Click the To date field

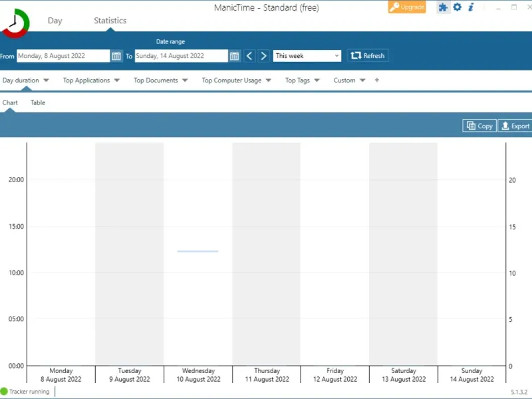tap(181, 56)
